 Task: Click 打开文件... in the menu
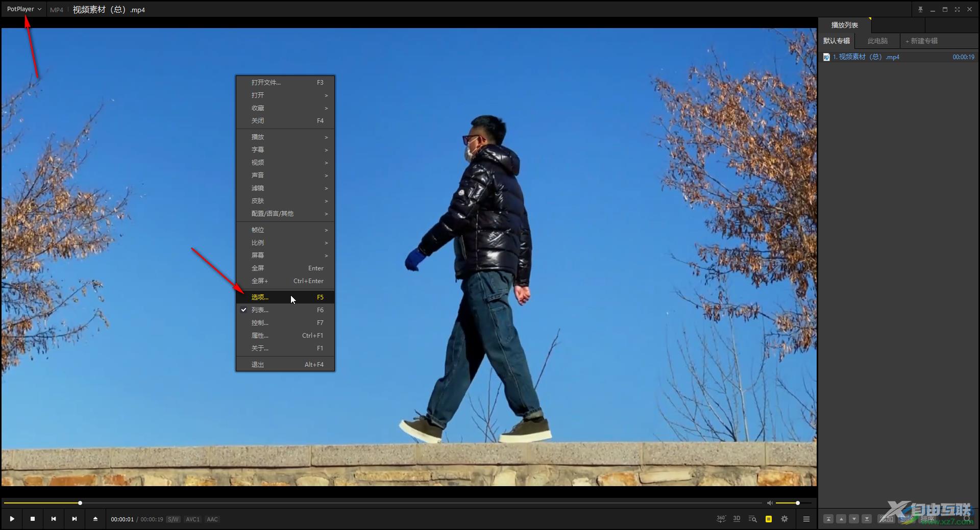(285, 82)
